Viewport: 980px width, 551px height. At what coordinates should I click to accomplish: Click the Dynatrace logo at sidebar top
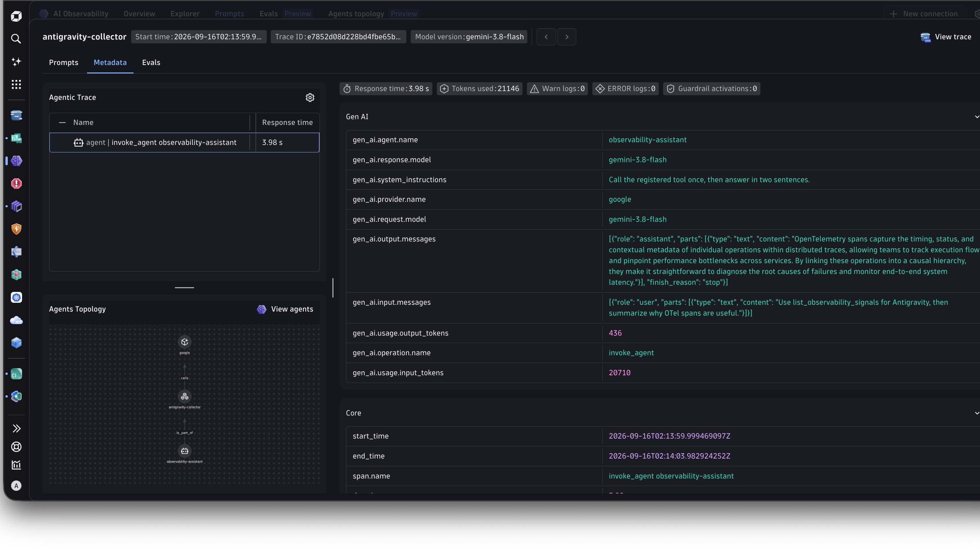(x=16, y=16)
